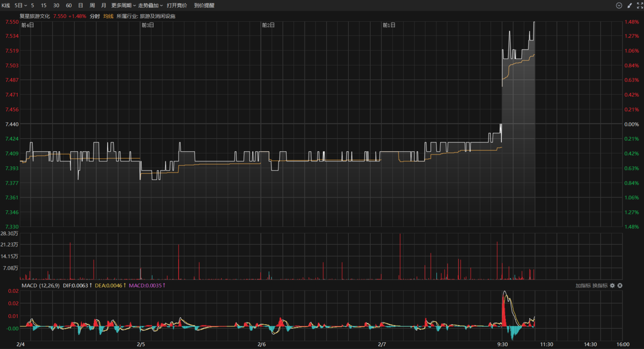Click the circled down-arrow icon
Viewport: 644px width, 349px height.
[x=619, y=5]
